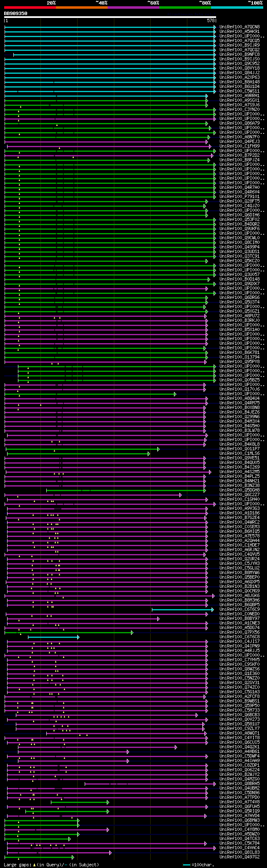Select label UniRef100_Q53F02
Screen dimensions: 267x868
239,220
